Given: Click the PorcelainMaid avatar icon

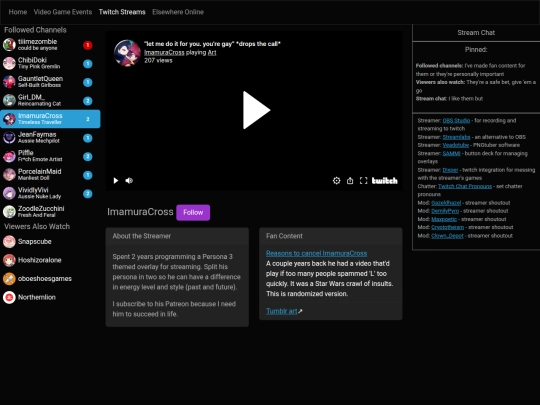Looking at the screenshot, I should (9, 175).
